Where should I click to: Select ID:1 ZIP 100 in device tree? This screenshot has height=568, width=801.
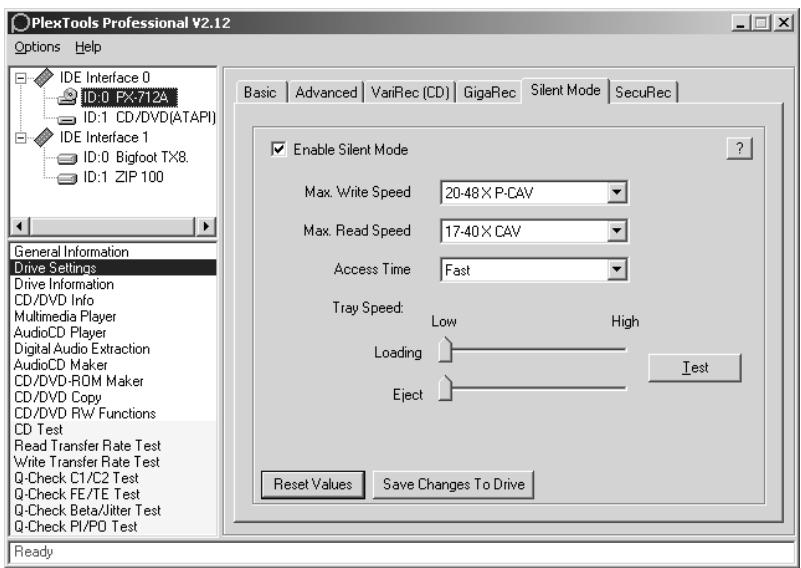(x=123, y=177)
